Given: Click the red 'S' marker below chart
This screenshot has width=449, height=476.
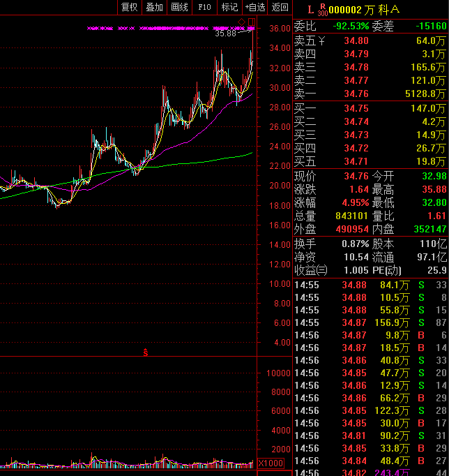Looking at the screenshot, I should click(145, 351).
